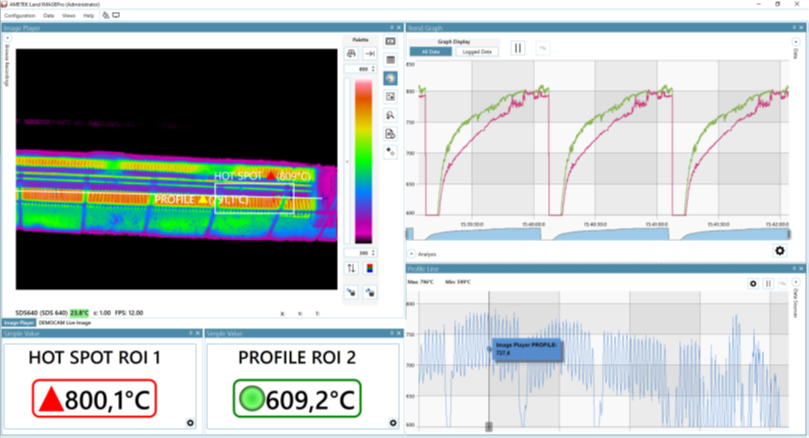Open Profile Line settings gear icon
This screenshot has height=438, width=809.
[x=753, y=284]
